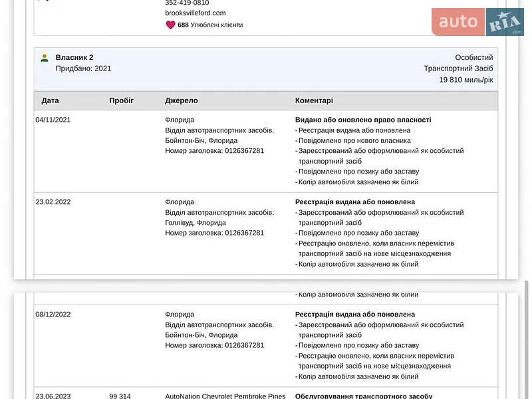
Task: Click the mileage value 99 314
Action: [120, 396]
